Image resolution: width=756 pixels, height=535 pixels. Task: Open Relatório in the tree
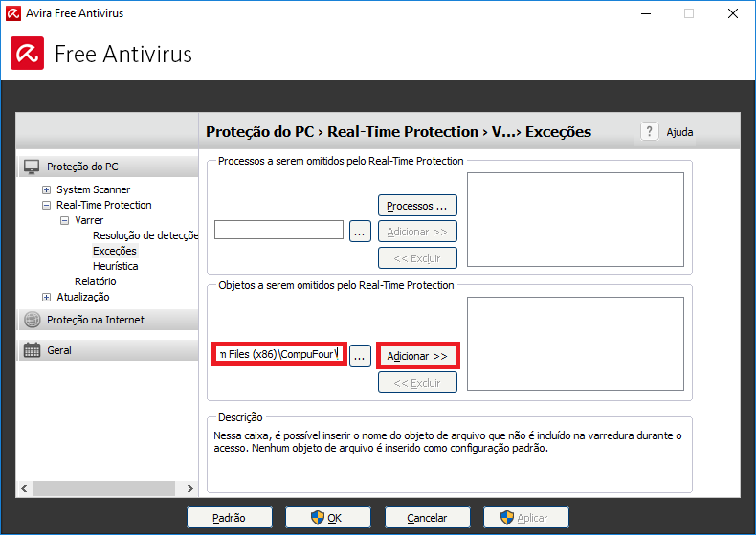click(x=95, y=281)
